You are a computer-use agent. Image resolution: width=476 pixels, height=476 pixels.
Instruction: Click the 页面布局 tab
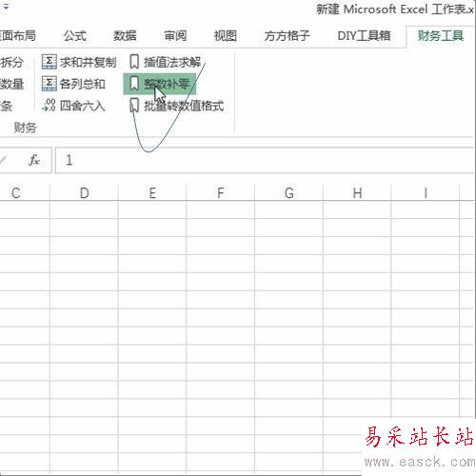click(18, 36)
